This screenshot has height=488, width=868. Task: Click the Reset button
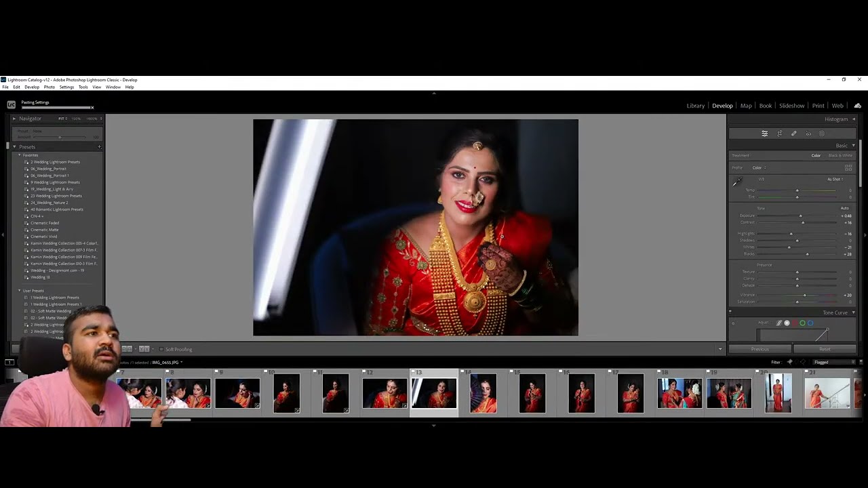pyautogui.click(x=825, y=349)
